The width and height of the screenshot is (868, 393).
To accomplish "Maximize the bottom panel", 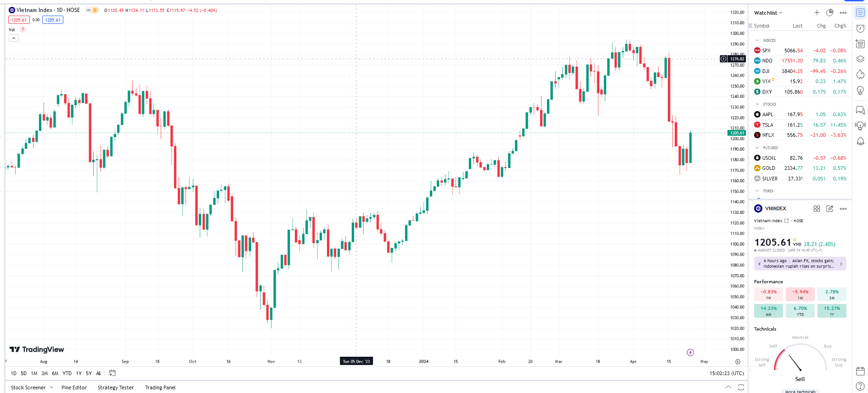I will [741, 387].
